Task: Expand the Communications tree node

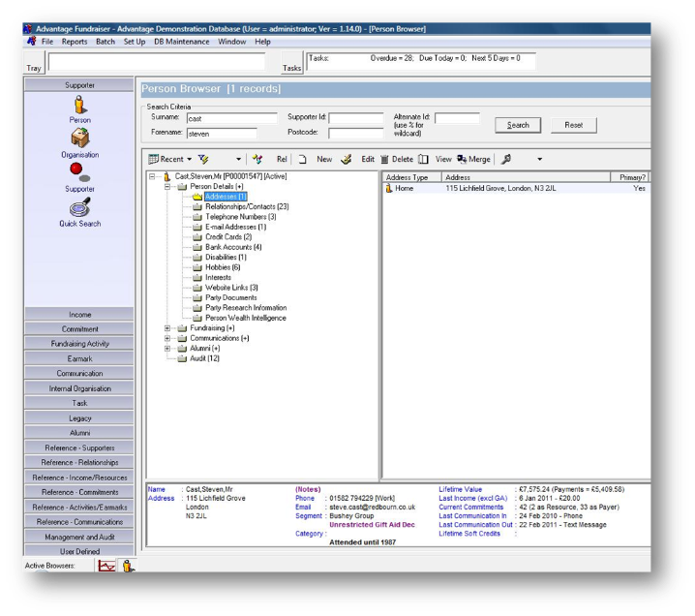Action: click(167, 338)
